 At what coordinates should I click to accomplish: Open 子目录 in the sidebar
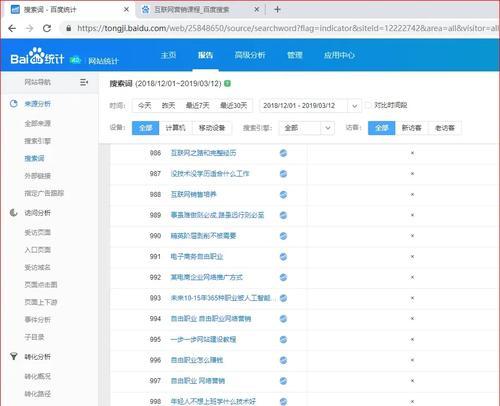[34, 337]
